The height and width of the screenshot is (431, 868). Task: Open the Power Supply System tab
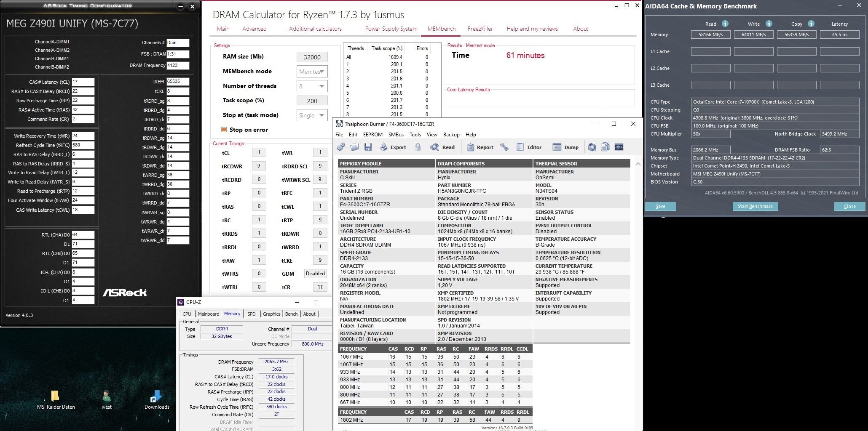[x=391, y=29]
